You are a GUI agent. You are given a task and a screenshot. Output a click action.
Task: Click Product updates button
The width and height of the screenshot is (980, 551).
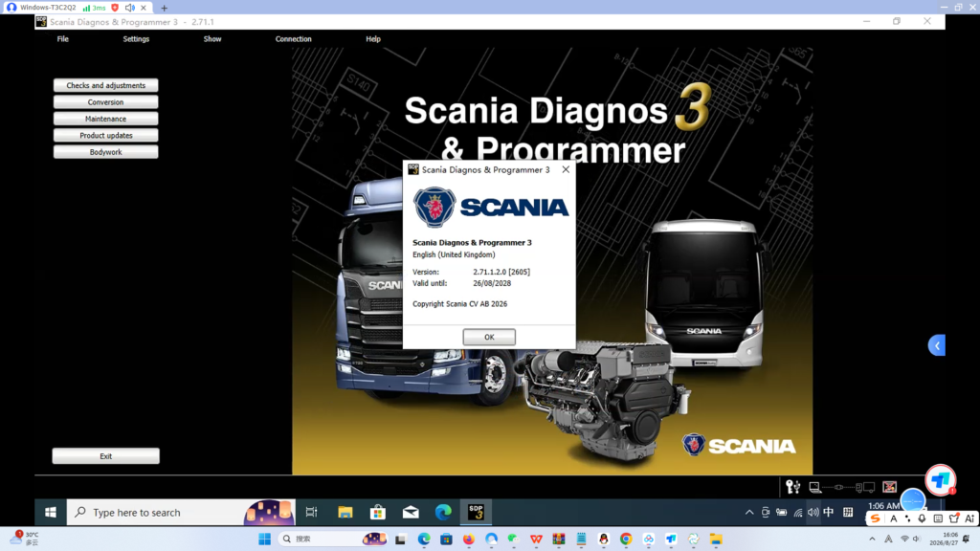coord(105,135)
